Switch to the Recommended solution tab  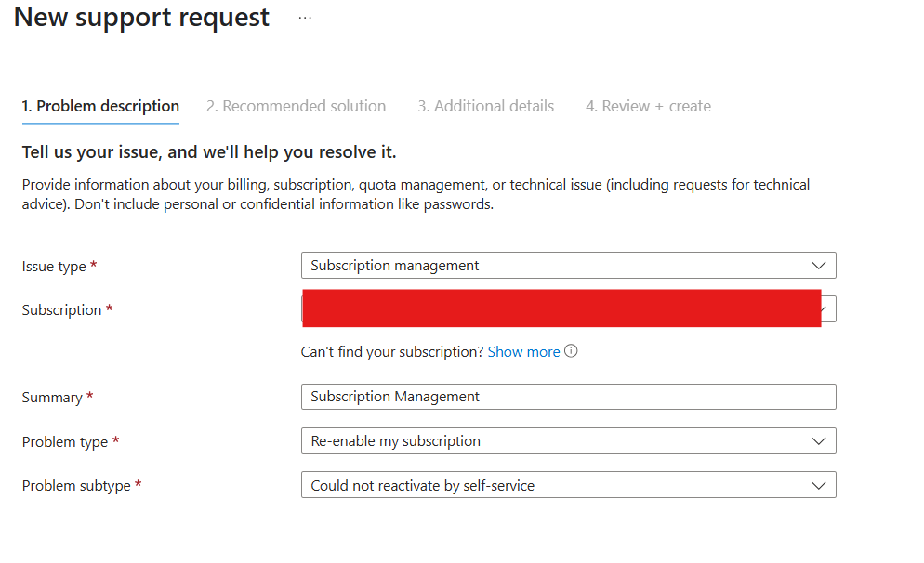coord(296,105)
